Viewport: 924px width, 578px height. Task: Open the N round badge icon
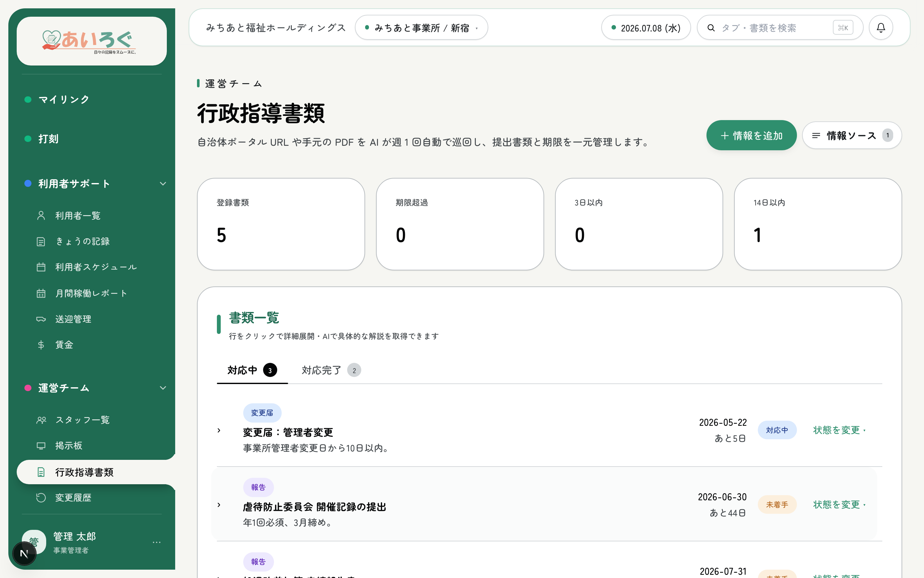tap(24, 554)
